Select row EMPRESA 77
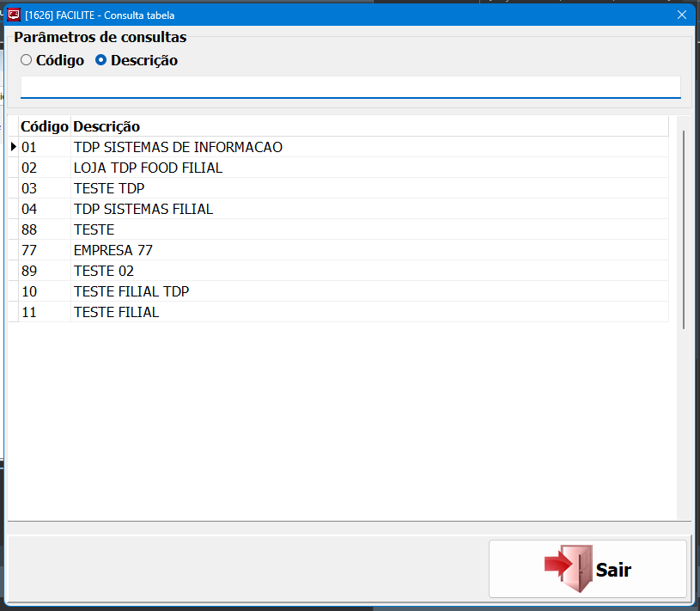The height and width of the screenshot is (611, 700). (x=338, y=250)
